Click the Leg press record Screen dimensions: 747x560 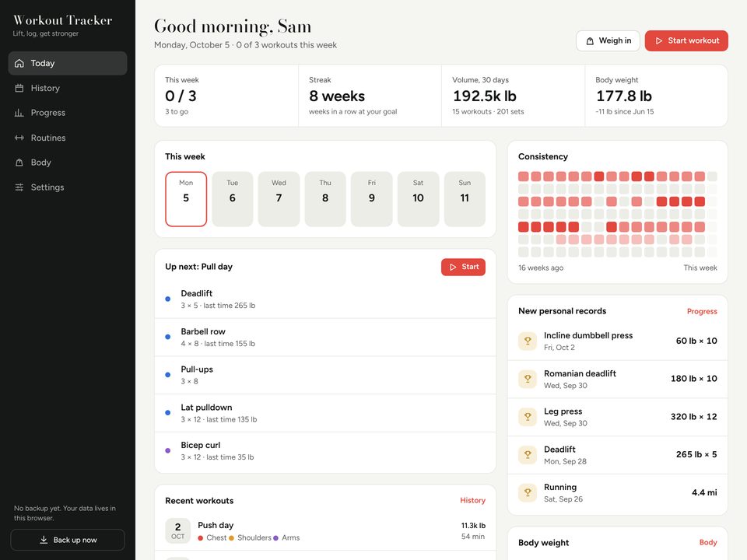pyautogui.click(x=617, y=417)
